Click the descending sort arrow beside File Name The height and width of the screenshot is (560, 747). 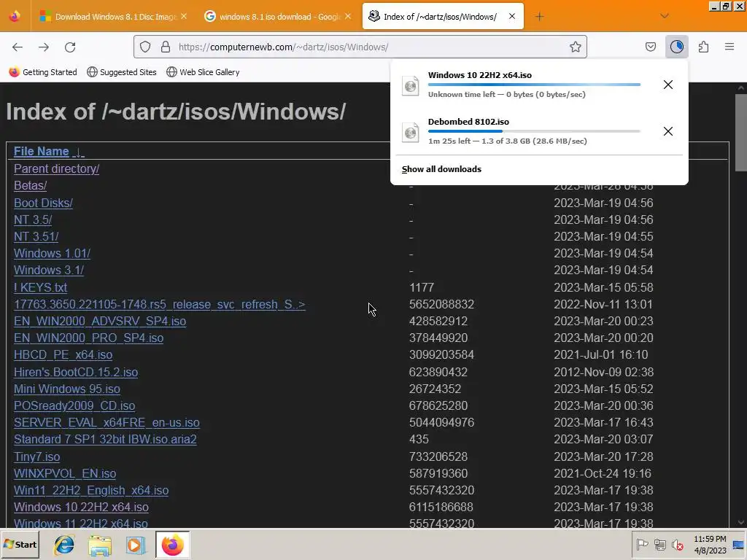coord(79,152)
